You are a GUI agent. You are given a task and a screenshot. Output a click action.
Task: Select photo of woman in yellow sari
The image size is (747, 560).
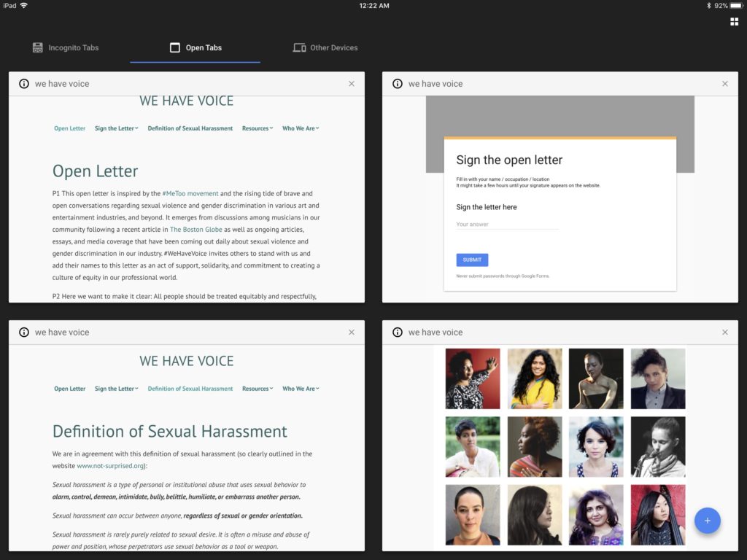click(535, 378)
